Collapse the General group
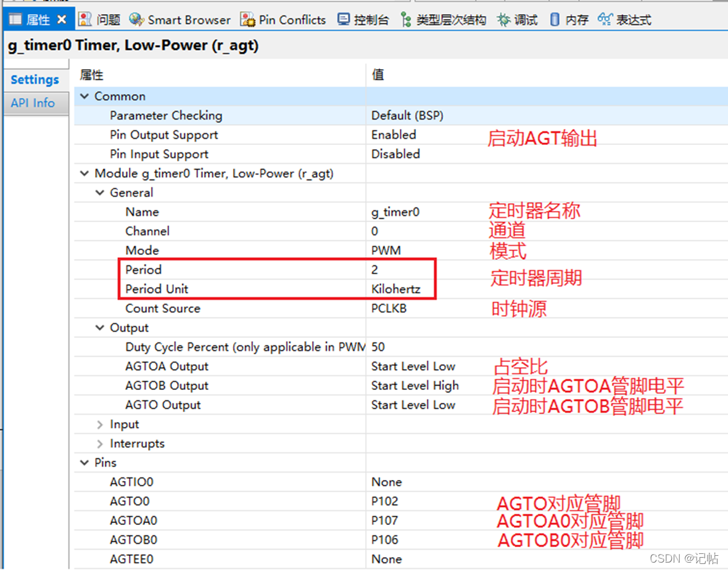Viewport: 728px width, 570px height. click(x=100, y=192)
